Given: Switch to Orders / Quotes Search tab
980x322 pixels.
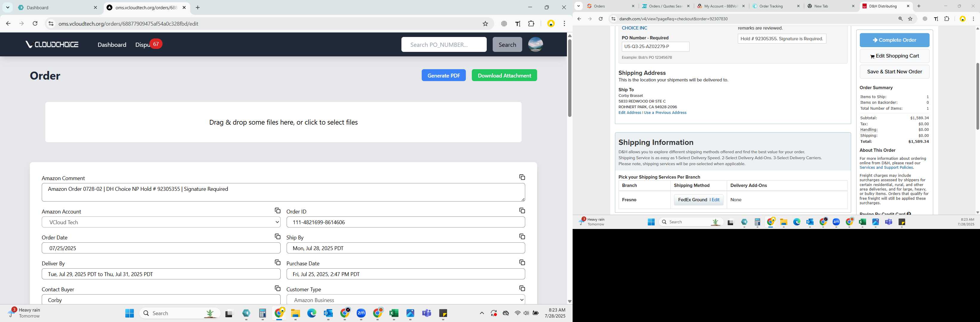Looking at the screenshot, I should pos(665,6).
